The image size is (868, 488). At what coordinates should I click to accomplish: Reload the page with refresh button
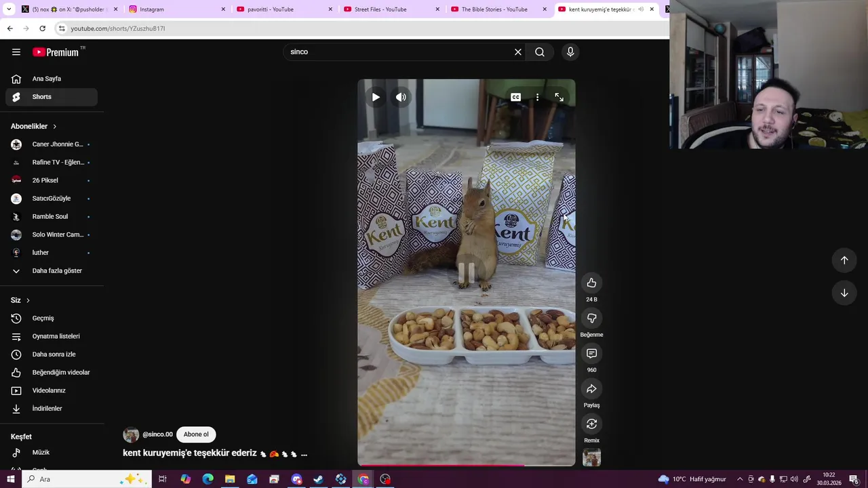click(x=42, y=28)
